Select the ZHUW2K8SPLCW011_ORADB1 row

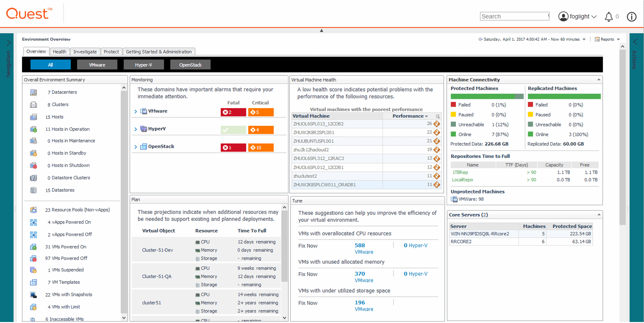(x=366, y=185)
